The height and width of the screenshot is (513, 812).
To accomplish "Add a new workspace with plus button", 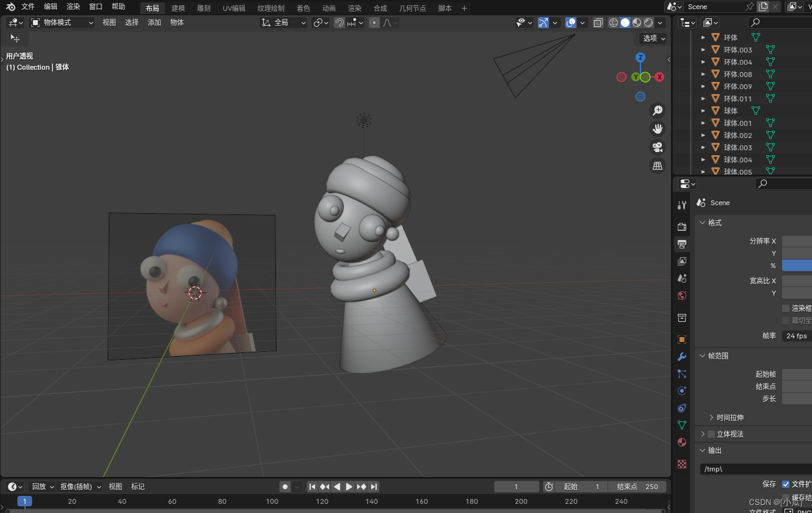I will click(464, 8).
